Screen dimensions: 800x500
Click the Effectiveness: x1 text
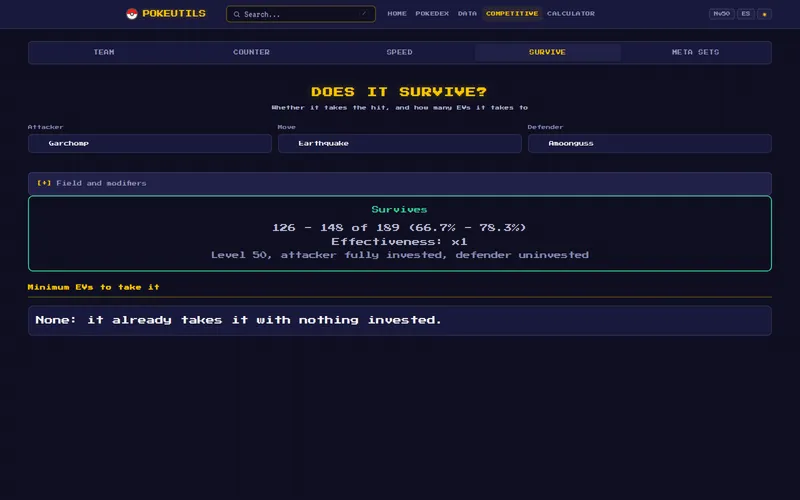(399, 242)
